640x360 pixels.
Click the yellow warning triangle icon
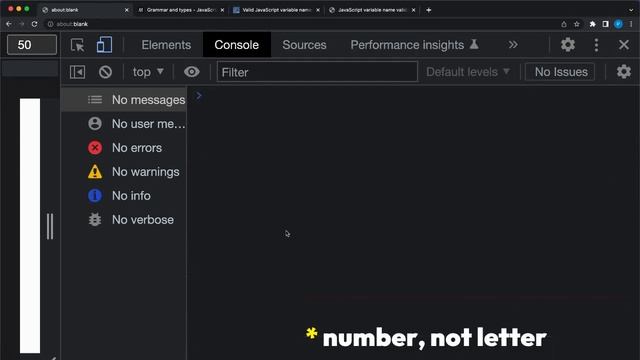[x=95, y=172]
